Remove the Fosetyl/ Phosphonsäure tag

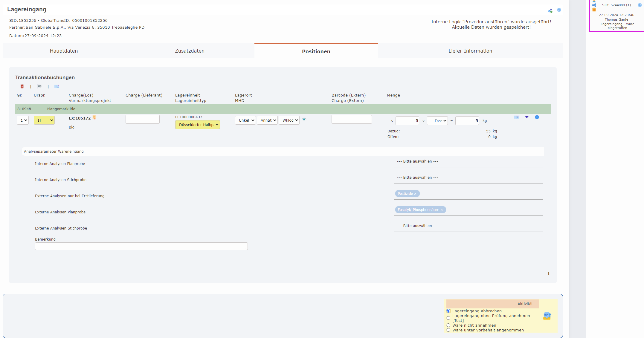point(441,210)
